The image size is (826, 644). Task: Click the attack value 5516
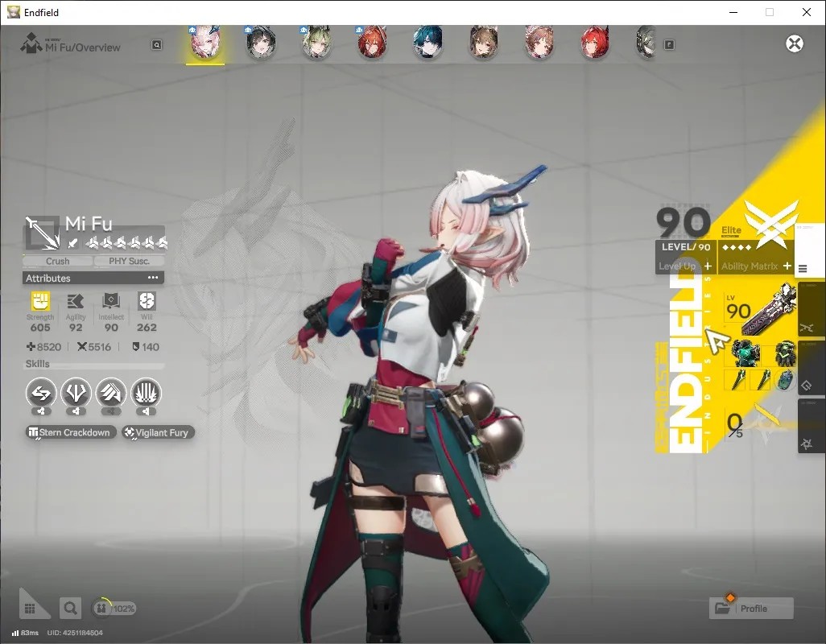pyautogui.click(x=94, y=347)
